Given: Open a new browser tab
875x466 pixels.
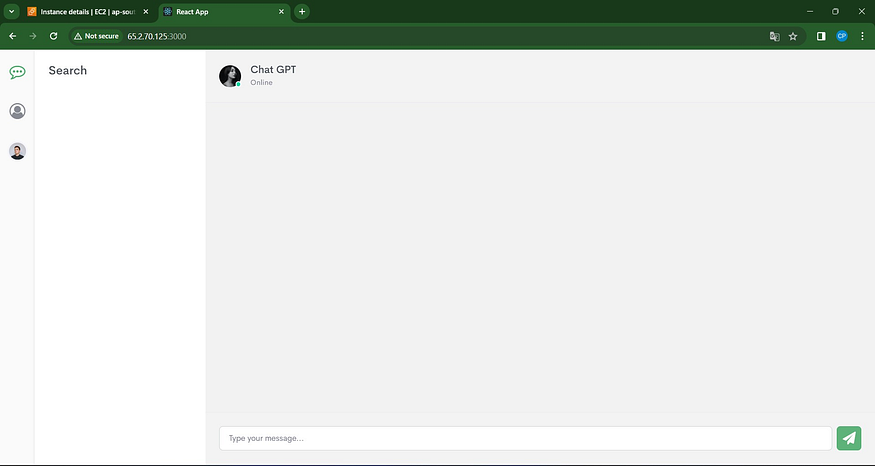Looking at the screenshot, I should [302, 12].
